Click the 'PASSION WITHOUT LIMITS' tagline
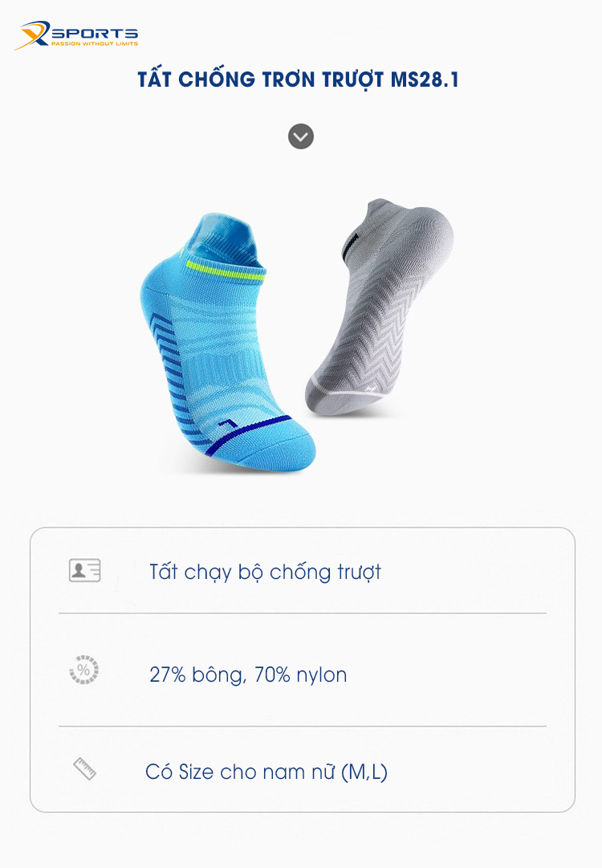This screenshot has width=602, height=868. click(94, 43)
